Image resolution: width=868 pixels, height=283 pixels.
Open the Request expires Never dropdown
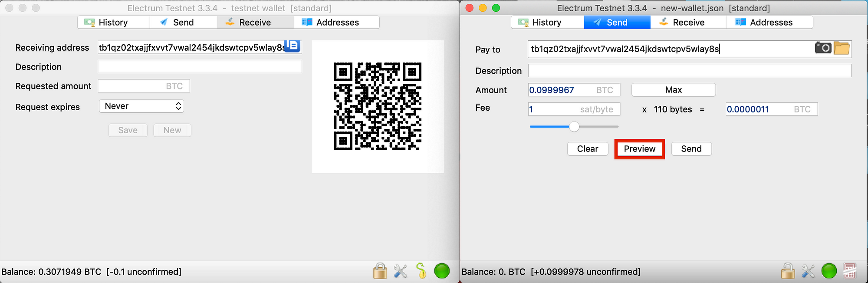pos(141,106)
